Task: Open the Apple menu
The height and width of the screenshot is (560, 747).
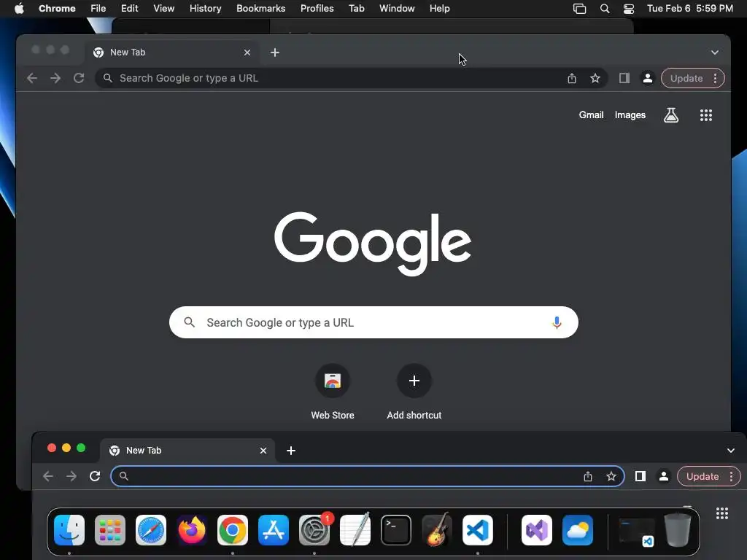Action: click(x=19, y=9)
